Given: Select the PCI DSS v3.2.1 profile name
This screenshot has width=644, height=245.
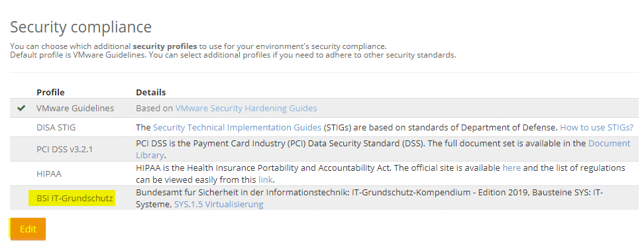Looking at the screenshot, I should [x=64, y=149].
